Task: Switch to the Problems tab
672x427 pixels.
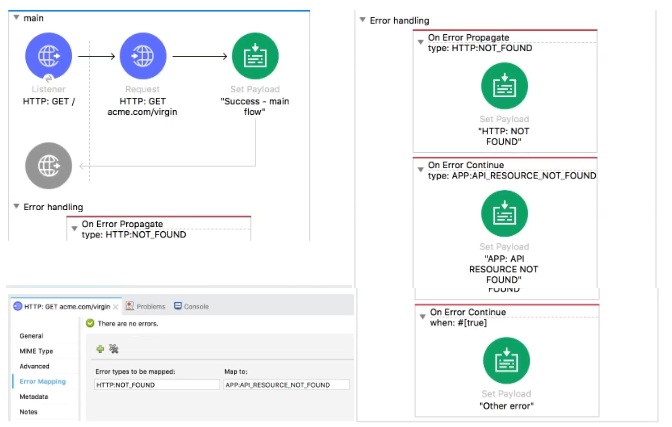Action: 150,306
